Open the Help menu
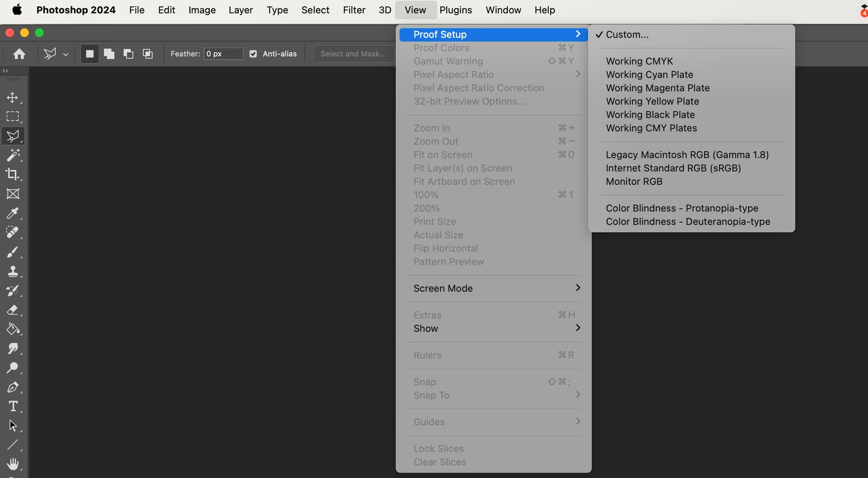This screenshot has height=478, width=868. pyautogui.click(x=544, y=10)
